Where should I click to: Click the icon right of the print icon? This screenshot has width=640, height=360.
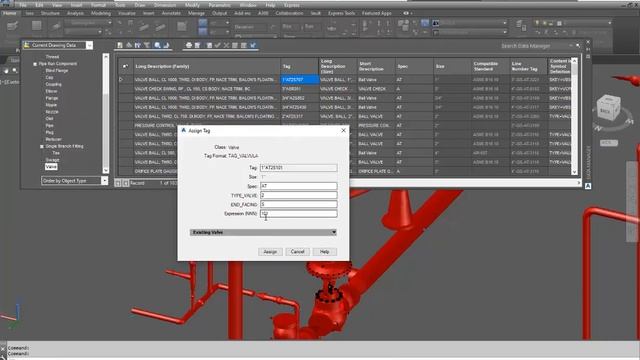pyautogui.click(x=198, y=45)
